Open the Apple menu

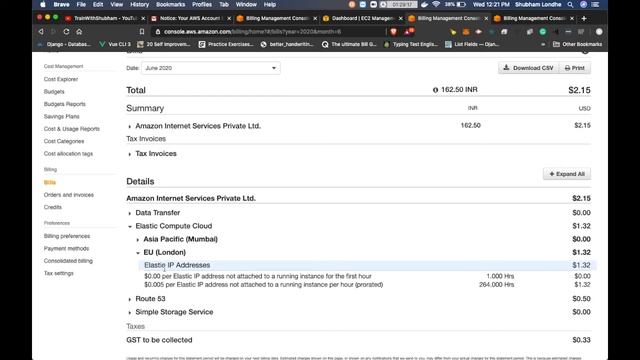(x=42, y=4)
